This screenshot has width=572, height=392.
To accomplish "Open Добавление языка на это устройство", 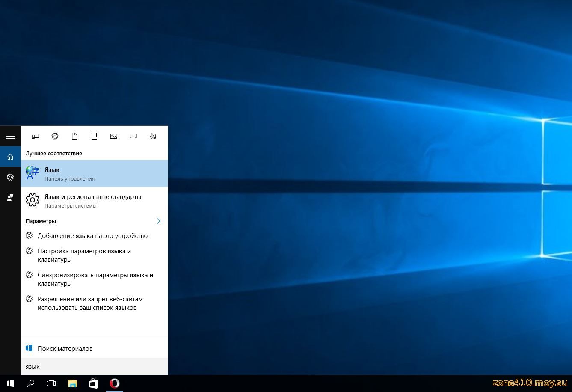I will pyautogui.click(x=92, y=236).
